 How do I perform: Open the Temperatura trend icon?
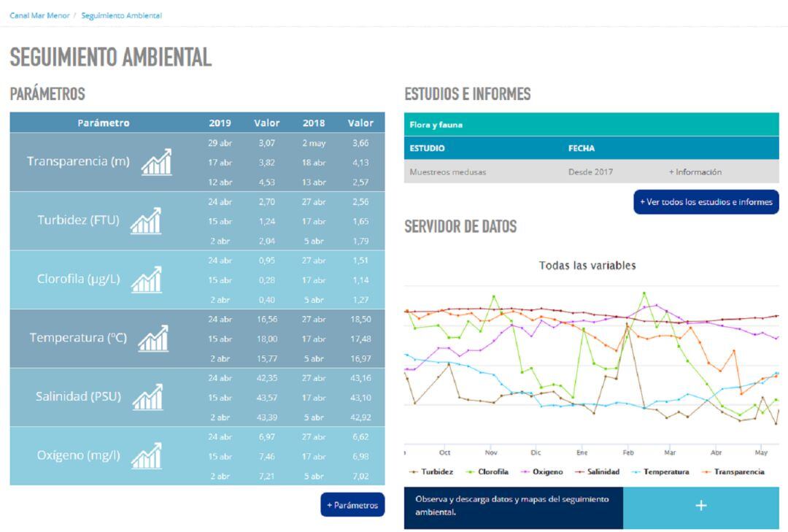[152, 339]
